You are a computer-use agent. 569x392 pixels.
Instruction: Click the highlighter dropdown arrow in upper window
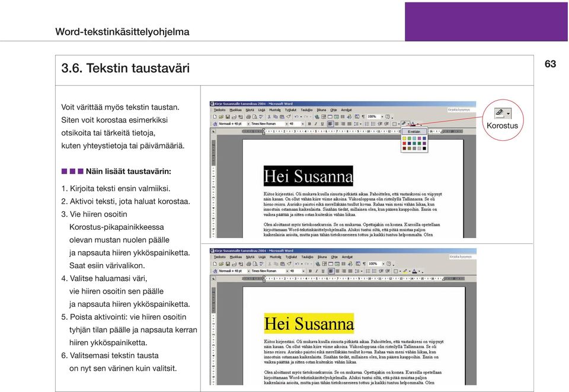408,124
